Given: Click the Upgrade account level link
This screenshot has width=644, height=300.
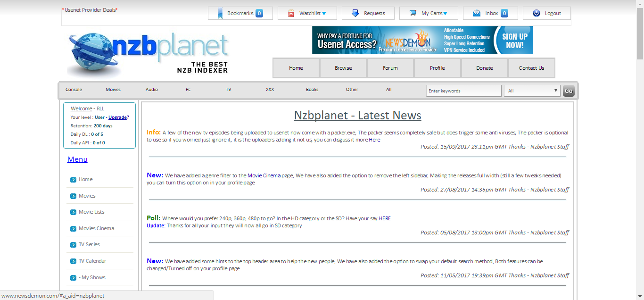Looking at the screenshot, I should (117, 117).
